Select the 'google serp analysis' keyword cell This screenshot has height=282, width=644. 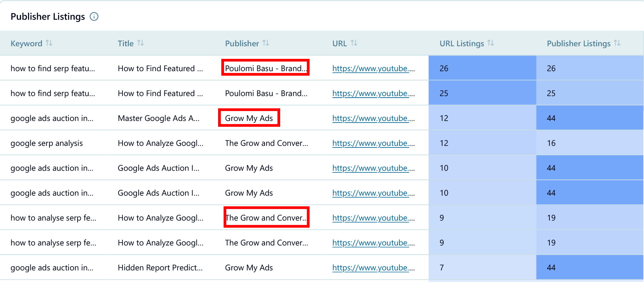coord(47,143)
